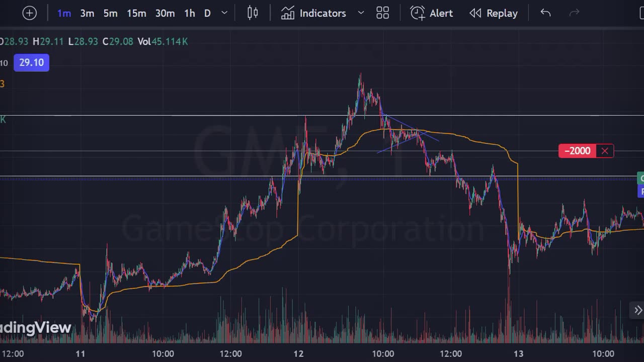Viewport: 644px width, 362px height.
Task: Redo the chart action
Action: [x=574, y=13]
